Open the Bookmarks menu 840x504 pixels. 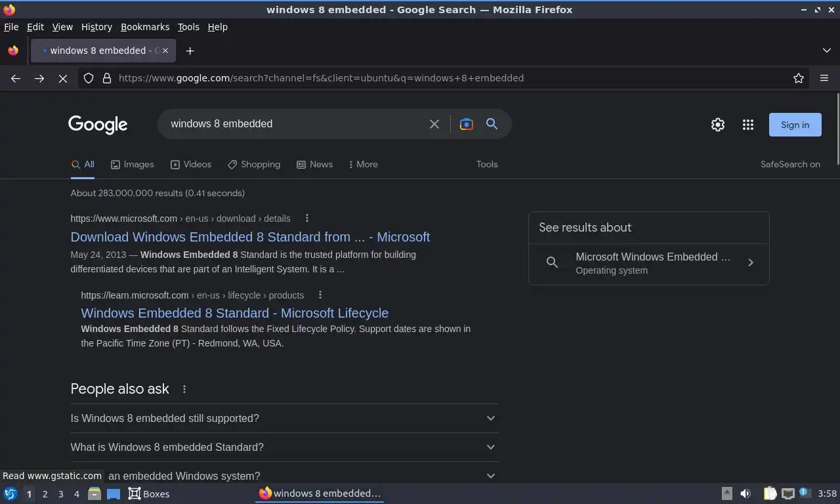pyautogui.click(x=145, y=27)
